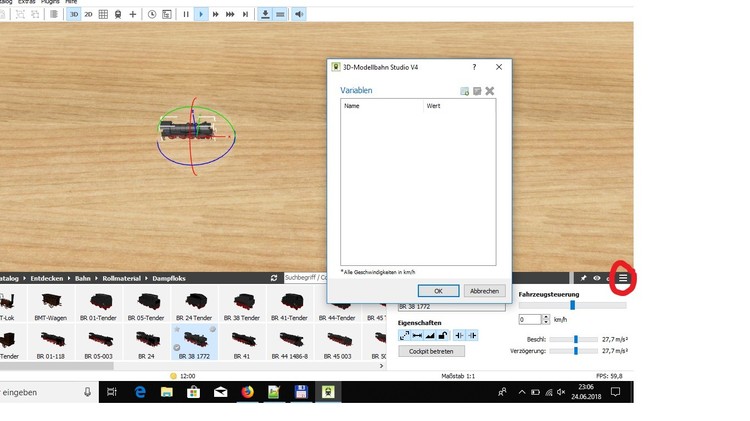Open the clock time settings icon

click(152, 14)
